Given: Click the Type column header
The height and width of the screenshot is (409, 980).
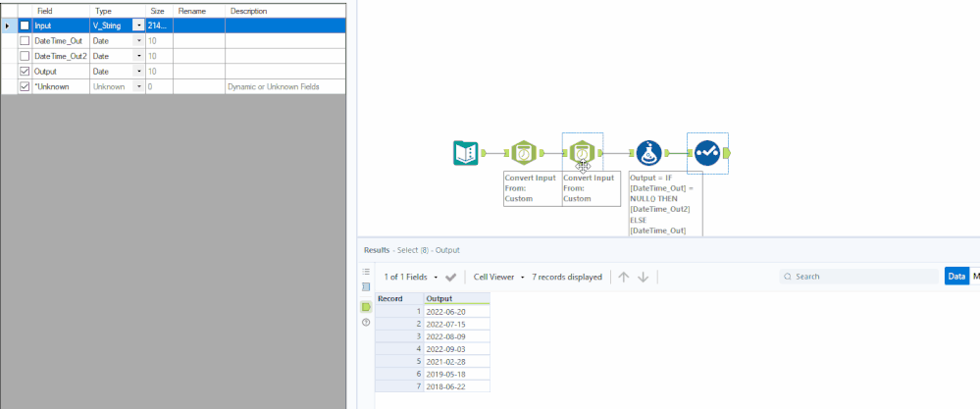Looking at the screenshot, I should click(118, 11).
